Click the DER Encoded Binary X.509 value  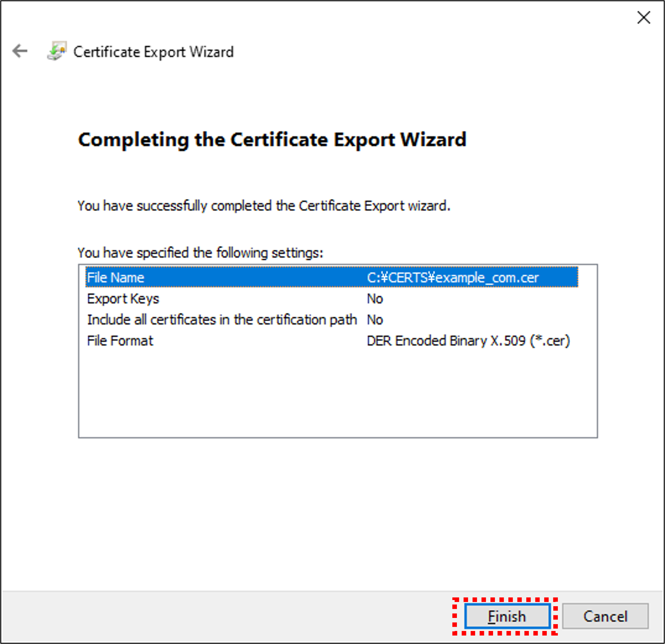(x=468, y=341)
